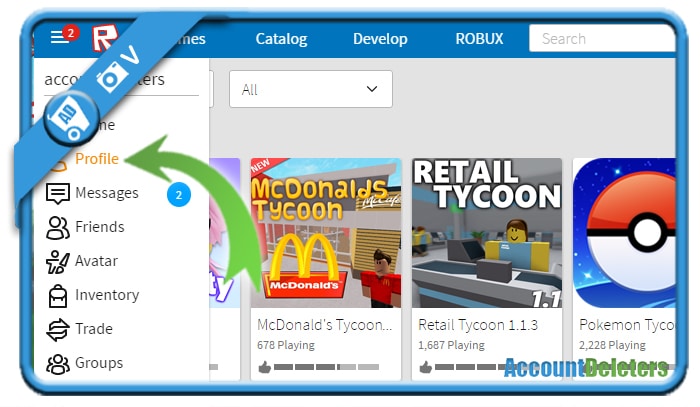Click thumbs-up icon under Retail Tycoon

coord(425,367)
